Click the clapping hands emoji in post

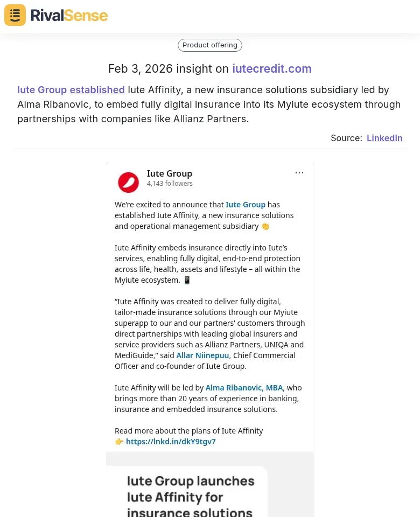click(x=265, y=226)
